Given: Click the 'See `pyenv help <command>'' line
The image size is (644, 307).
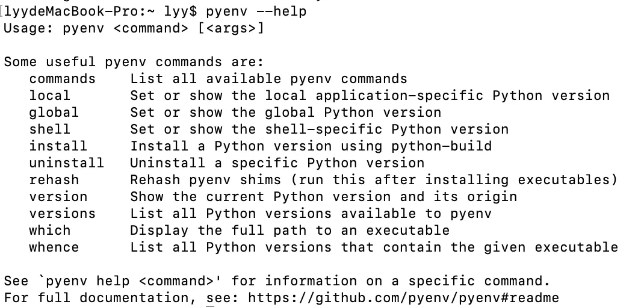Looking at the screenshot, I should click(277, 281).
